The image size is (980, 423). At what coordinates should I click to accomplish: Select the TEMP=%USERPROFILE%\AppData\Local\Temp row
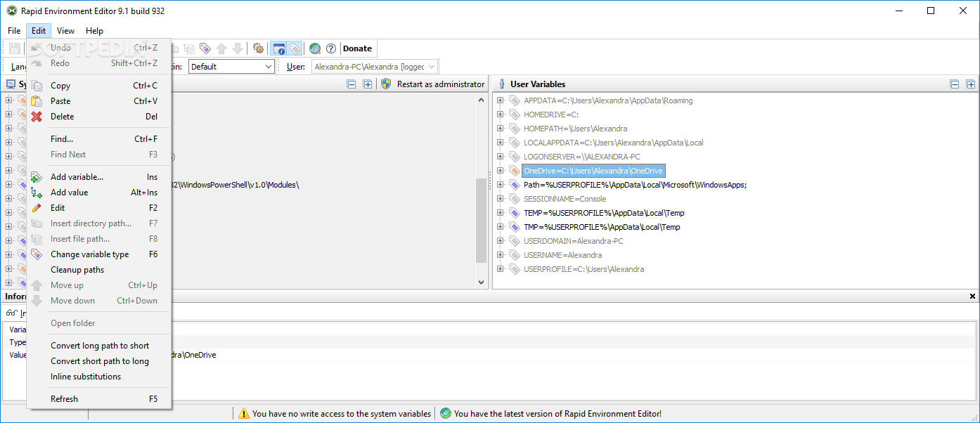coord(604,213)
